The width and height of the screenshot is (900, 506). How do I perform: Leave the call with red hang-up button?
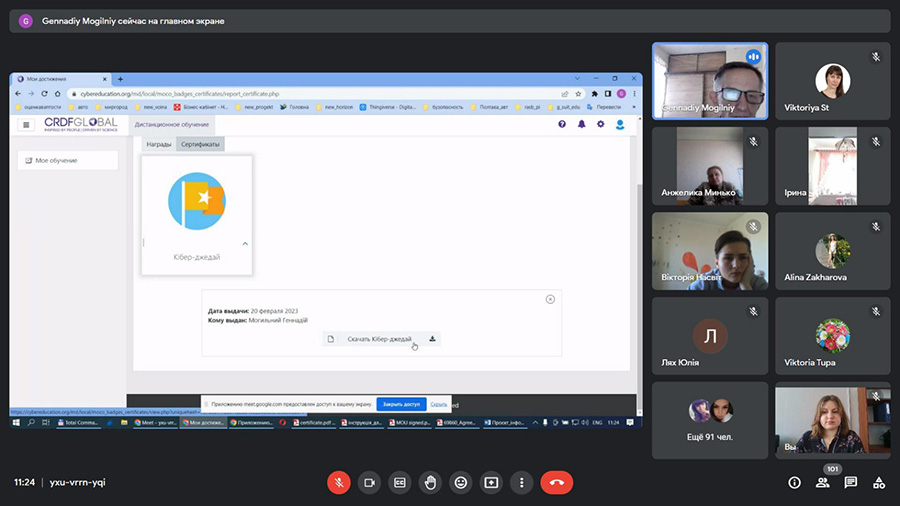pos(557,482)
